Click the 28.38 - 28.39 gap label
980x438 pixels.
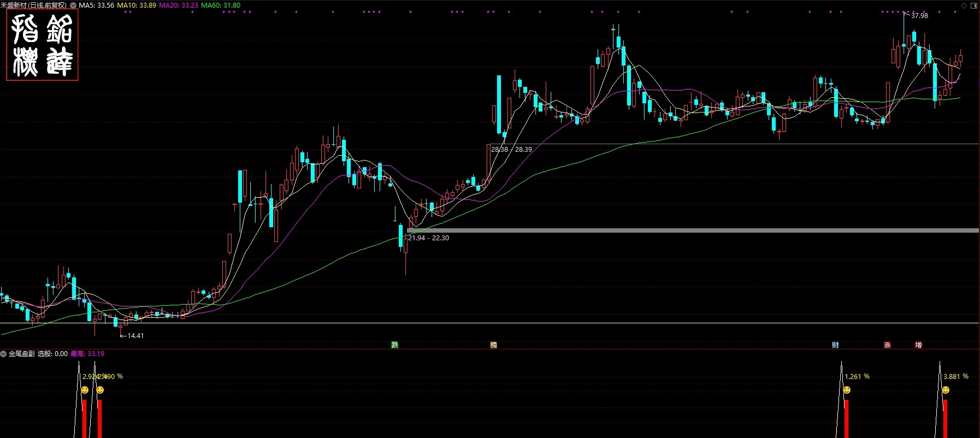[x=511, y=149]
